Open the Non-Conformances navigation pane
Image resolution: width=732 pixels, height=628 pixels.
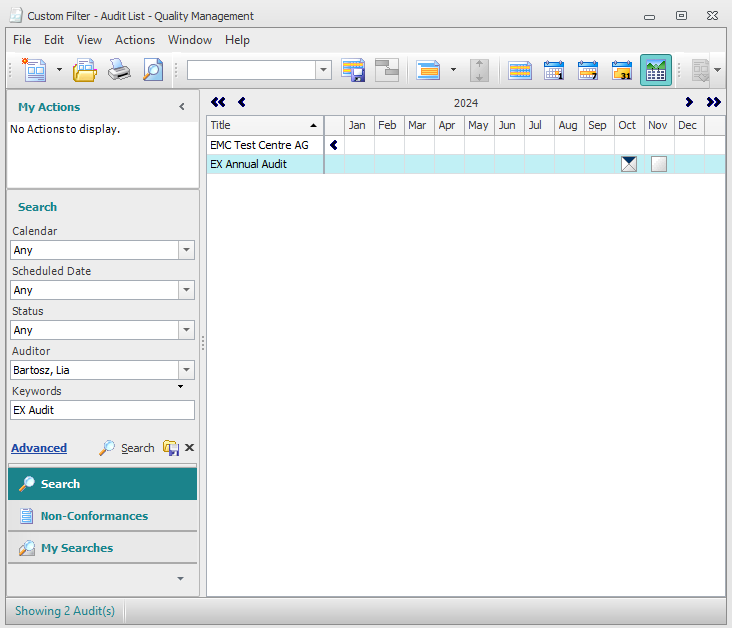click(x=94, y=516)
